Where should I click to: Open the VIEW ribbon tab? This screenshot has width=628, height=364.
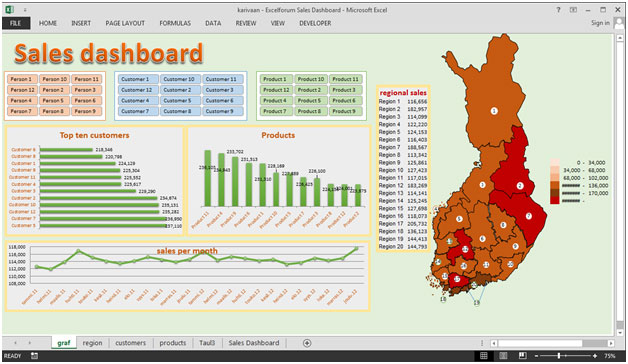(278, 23)
